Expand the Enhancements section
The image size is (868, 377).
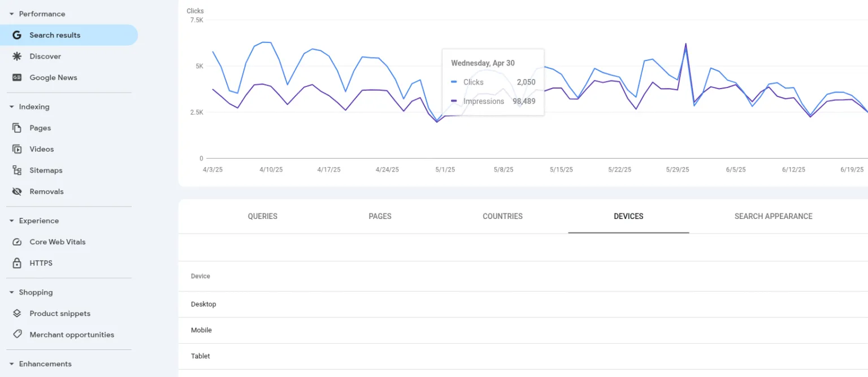[11, 364]
